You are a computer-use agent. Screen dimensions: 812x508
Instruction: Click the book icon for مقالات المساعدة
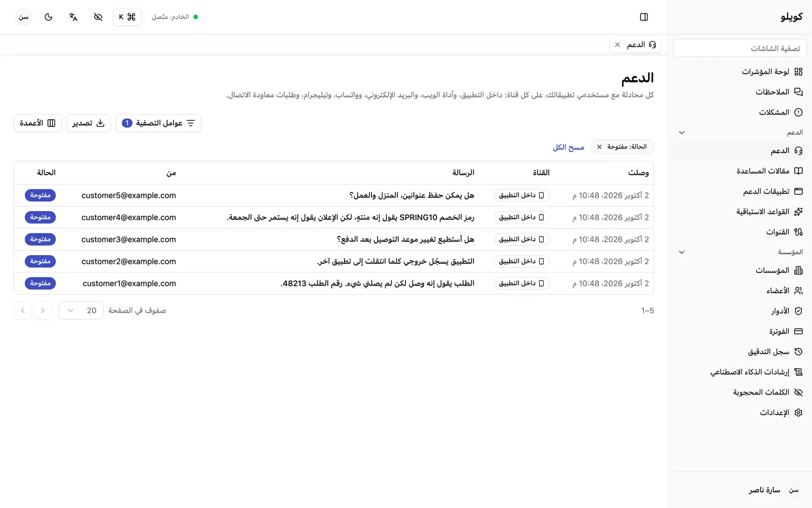[x=798, y=171]
